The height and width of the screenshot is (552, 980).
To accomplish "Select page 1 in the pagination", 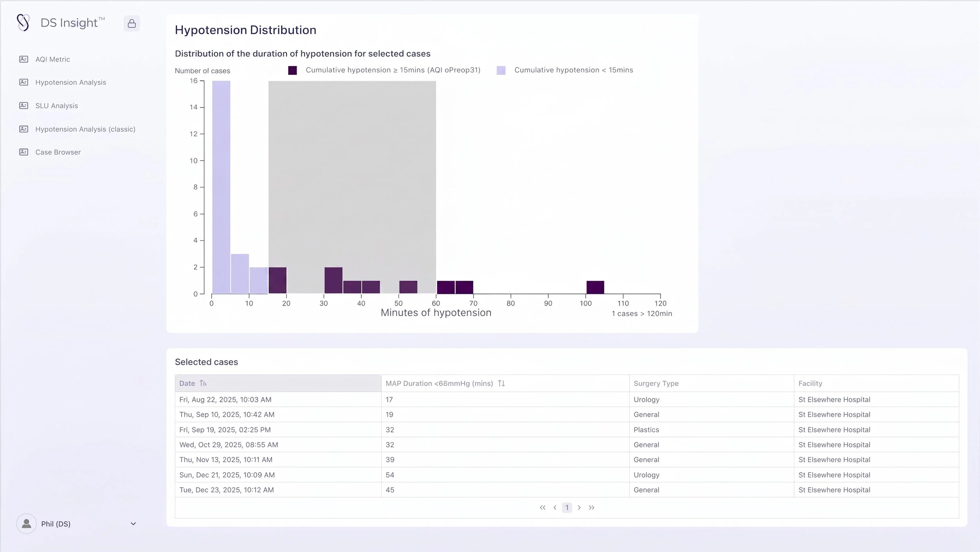I will tap(567, 508).
